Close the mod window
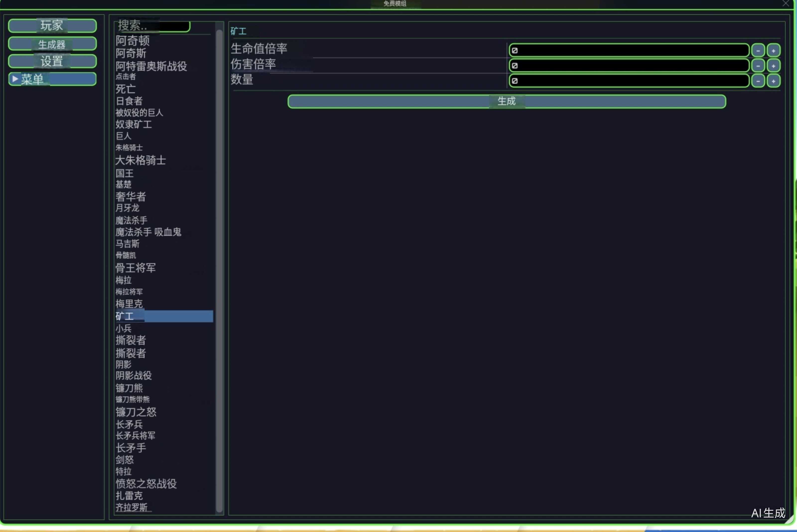 pyautogui.click(x=786, y=3)
